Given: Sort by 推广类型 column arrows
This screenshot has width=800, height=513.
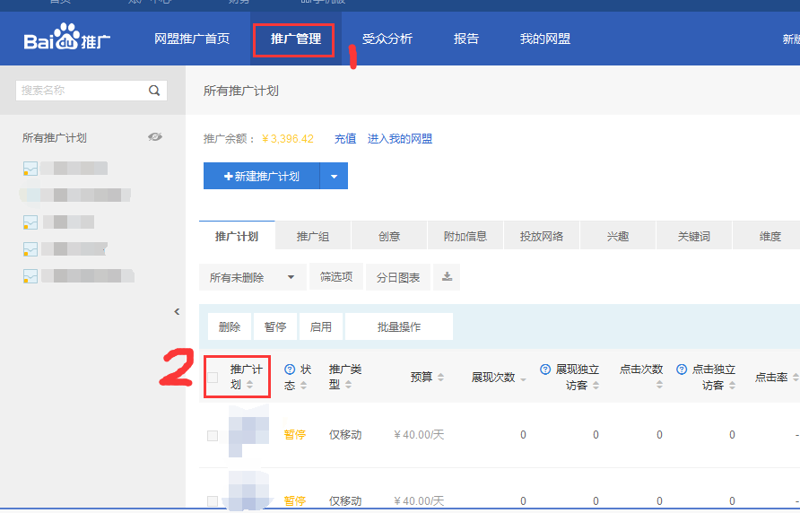Looking at the screenshot, I should [348, 385].
